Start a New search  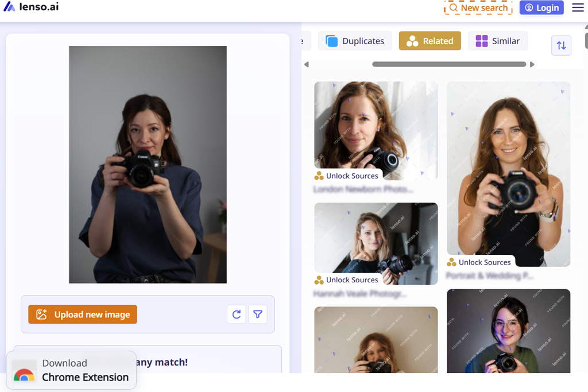tap(478, 7)
